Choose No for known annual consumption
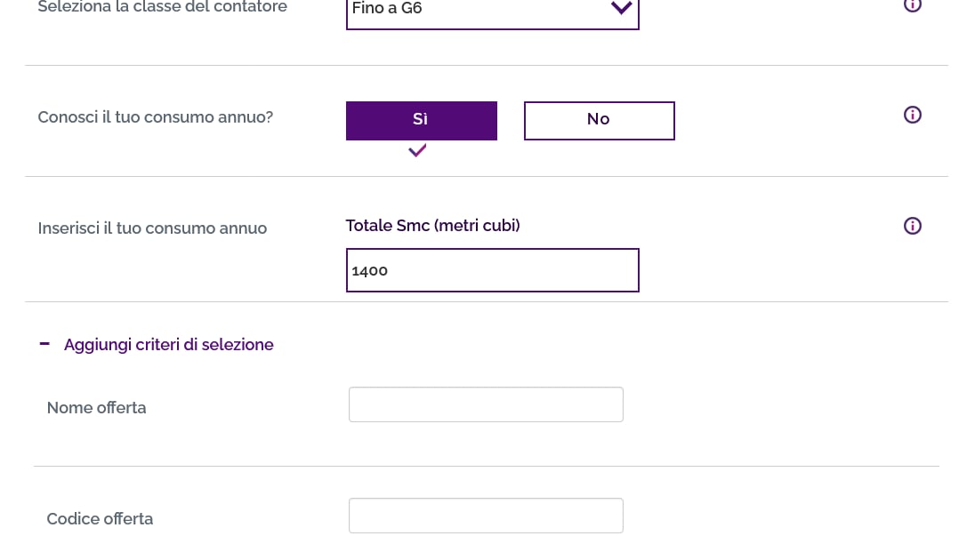The width and height of the screenshot is (975, 560). [599, 120]
